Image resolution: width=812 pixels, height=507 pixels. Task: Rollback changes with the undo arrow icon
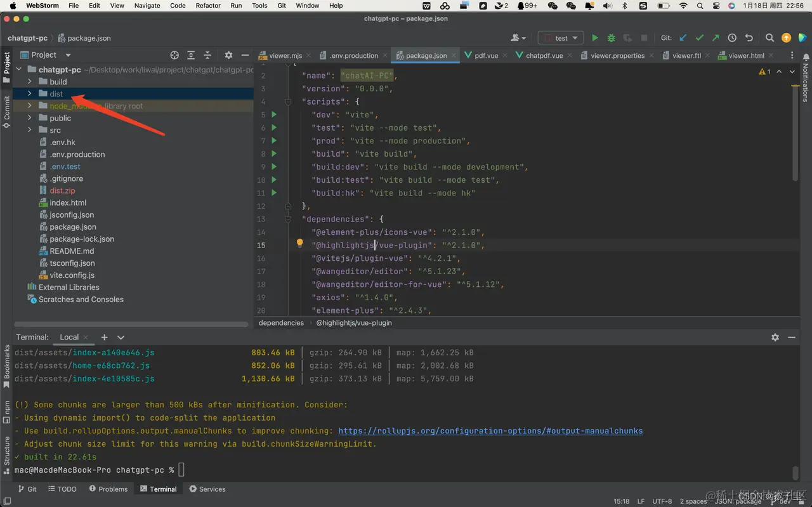749,38
